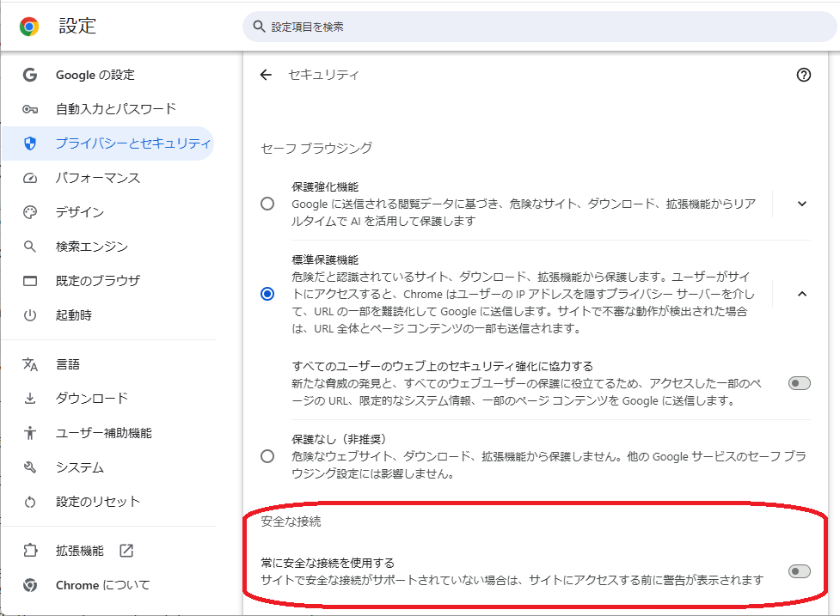
Task: Click the power icon for 起動時
Action: [x=30, y=315]
